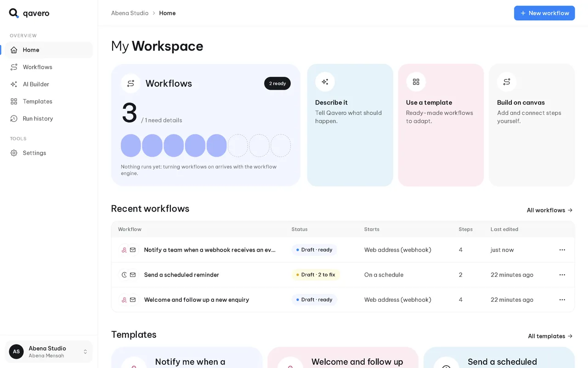This screenshot has height=368, width=588.
Task: Click the clock icon on Send a scheduled reminder row
Action: click(124, 275)
